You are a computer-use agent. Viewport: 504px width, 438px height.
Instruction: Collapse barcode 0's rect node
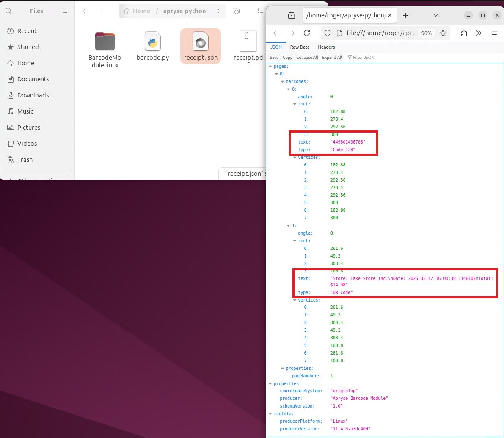tap(295, 104)
